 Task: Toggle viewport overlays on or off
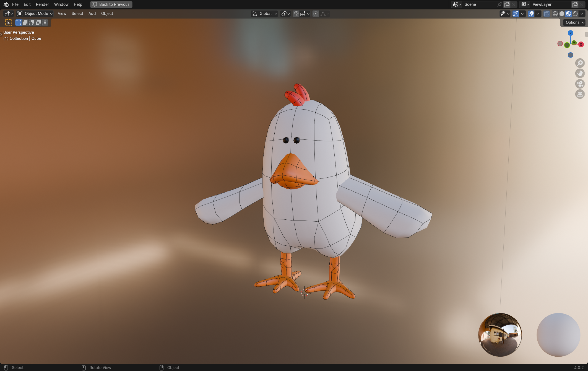(x=531, y=14)
